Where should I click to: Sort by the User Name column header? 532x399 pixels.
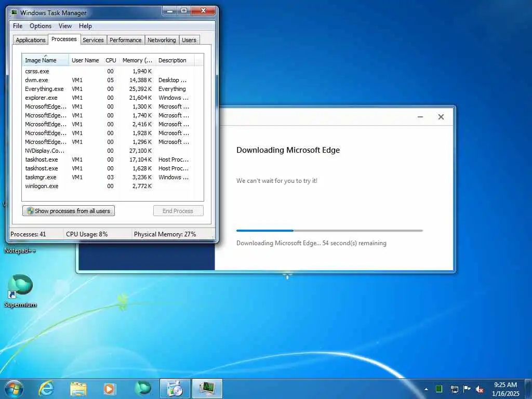pos(86,60)
